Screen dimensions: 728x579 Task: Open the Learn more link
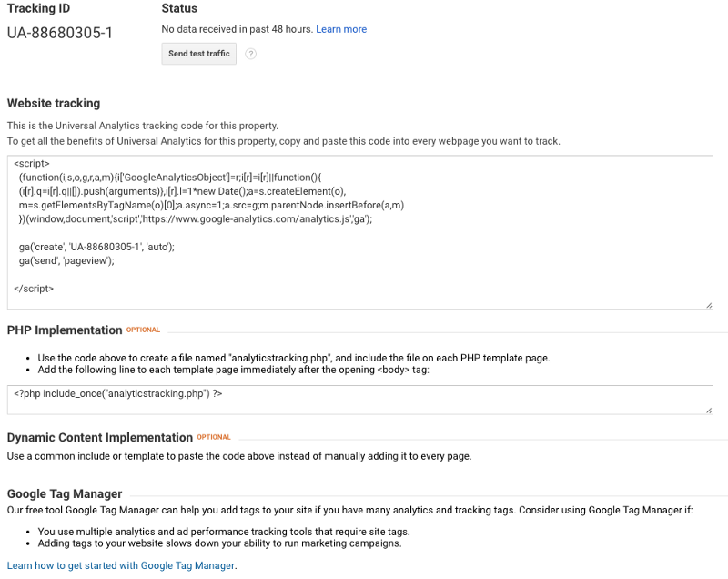tap(341, 29)
